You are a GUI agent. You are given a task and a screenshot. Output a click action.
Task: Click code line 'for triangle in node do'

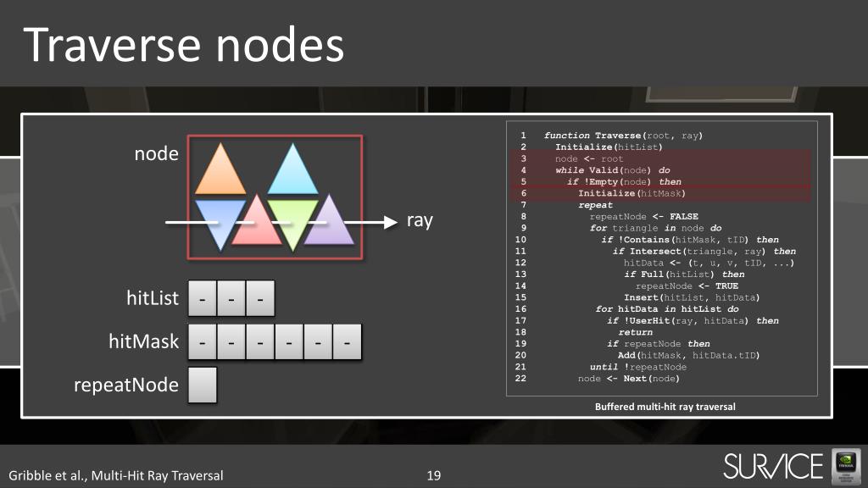(x=656, y=229)
